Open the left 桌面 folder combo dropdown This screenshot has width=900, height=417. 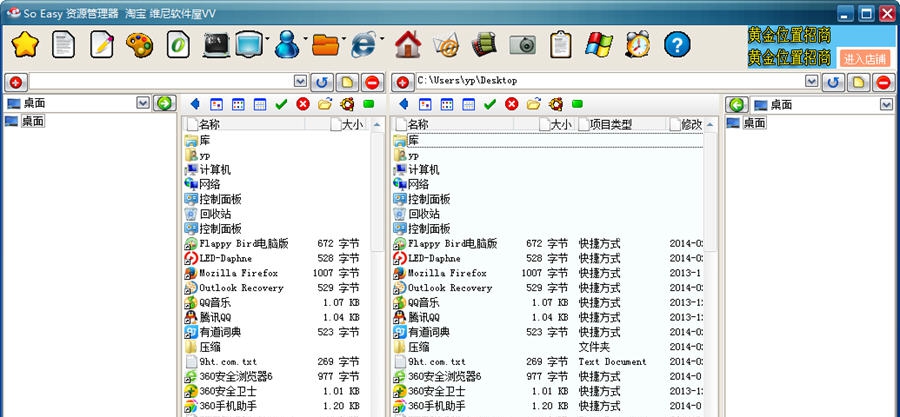pos(143,103)
